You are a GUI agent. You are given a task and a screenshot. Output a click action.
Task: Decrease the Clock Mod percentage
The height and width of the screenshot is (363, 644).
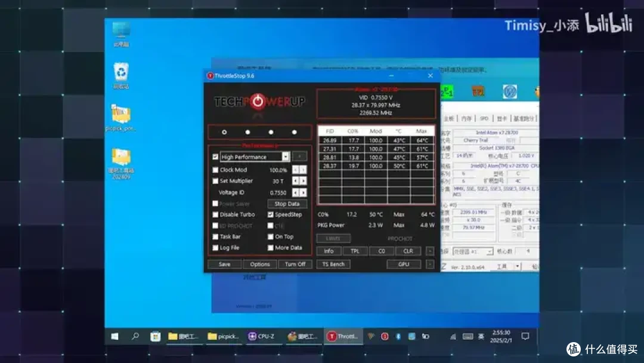296,170
